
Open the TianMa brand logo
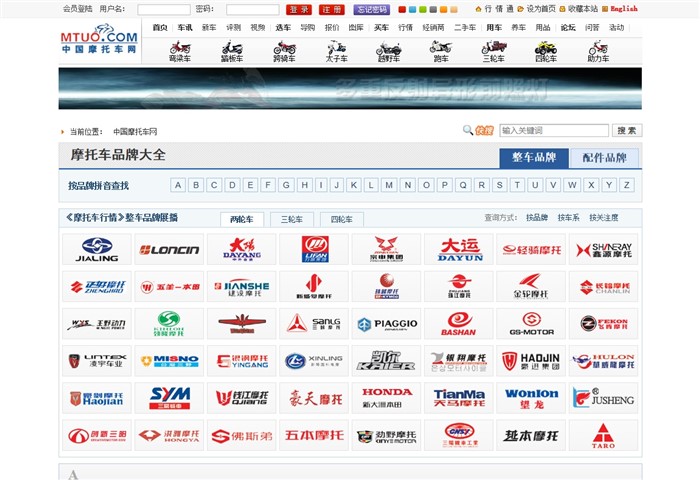click(x=459, y=398)
